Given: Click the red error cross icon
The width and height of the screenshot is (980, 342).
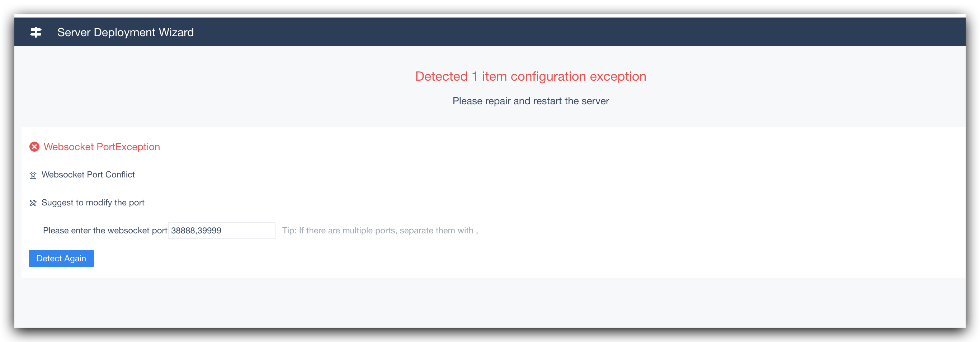Looking at the screenshot, I should [34, 147].
